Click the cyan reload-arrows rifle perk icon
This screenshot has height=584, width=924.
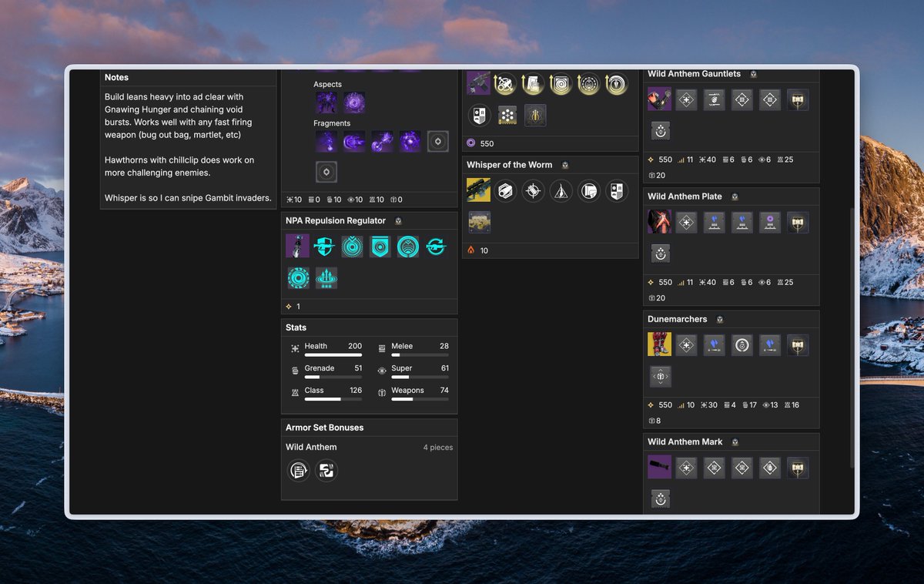tap(436, 246)
